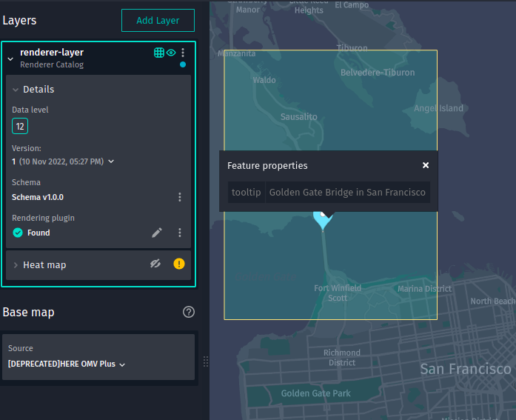Click the renderer-layer title
Screen dimensions: 516x420
pos(52,53)
